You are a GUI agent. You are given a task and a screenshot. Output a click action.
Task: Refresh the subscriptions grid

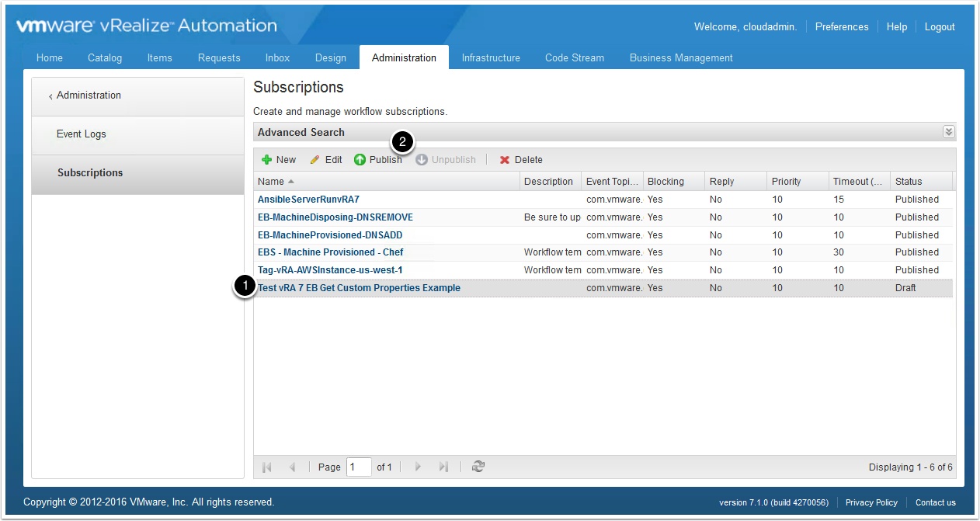pyautogui.click(x=478, y=467)
